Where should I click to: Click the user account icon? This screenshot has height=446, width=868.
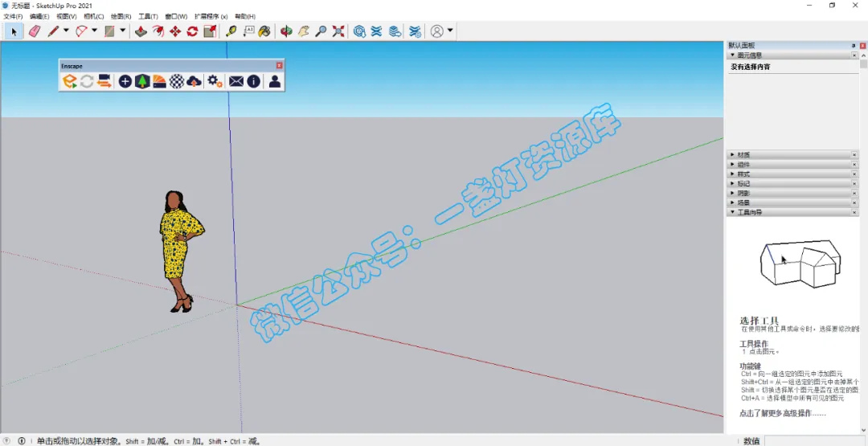[x=437, y=31]
